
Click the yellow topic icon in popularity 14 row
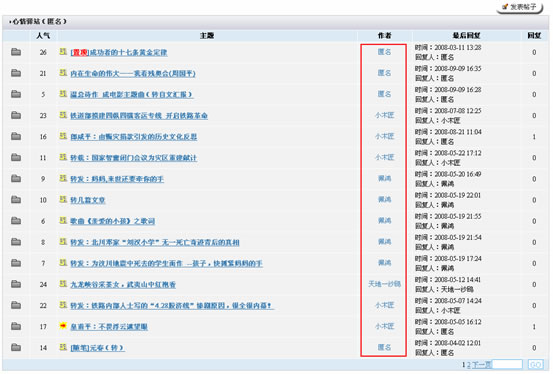point(63,347)
